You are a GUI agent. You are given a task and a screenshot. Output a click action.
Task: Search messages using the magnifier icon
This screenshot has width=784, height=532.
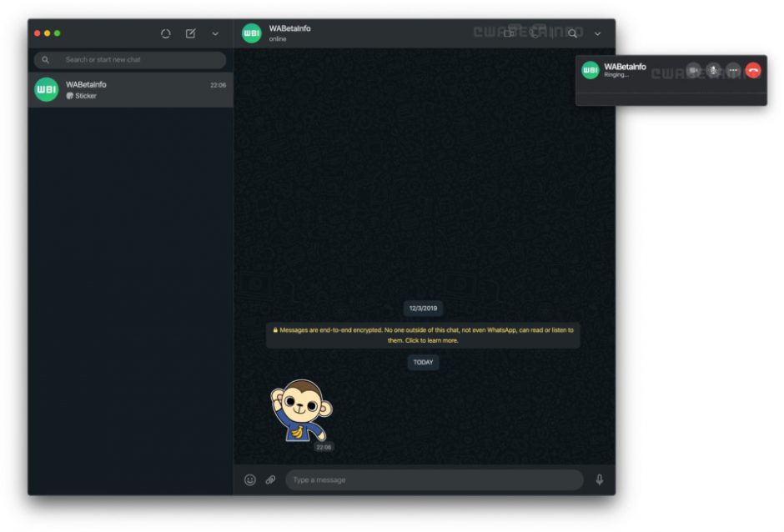[572, 33]
